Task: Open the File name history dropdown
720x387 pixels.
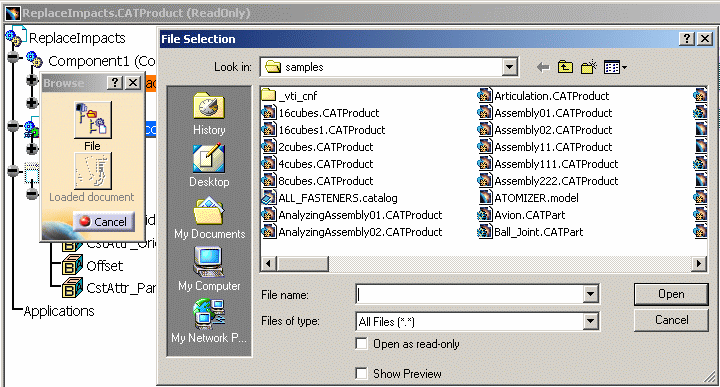Action: click(590, 294)
